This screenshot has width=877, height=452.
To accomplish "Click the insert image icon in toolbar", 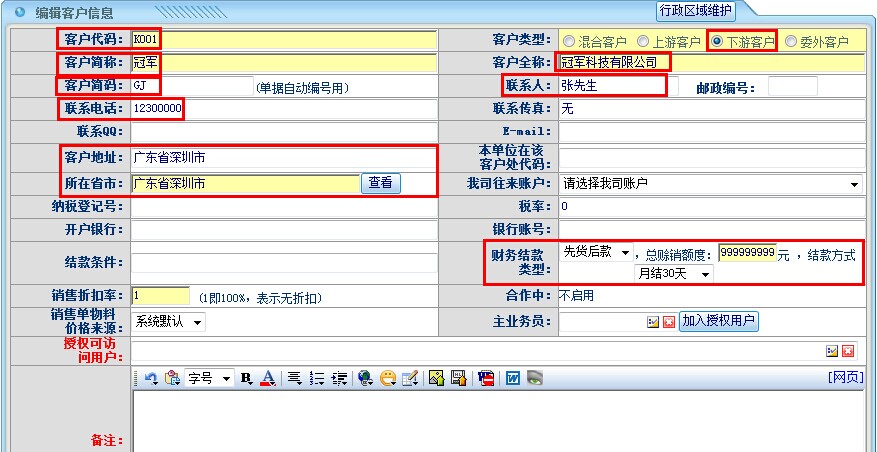I will click(436, 378).
